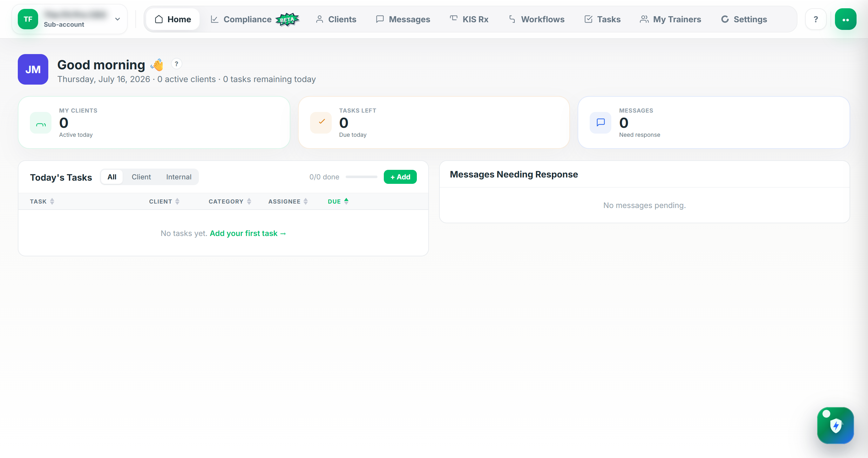Select the Client task filter
This screenshot has width=868, height=458.
coord(141,177)
